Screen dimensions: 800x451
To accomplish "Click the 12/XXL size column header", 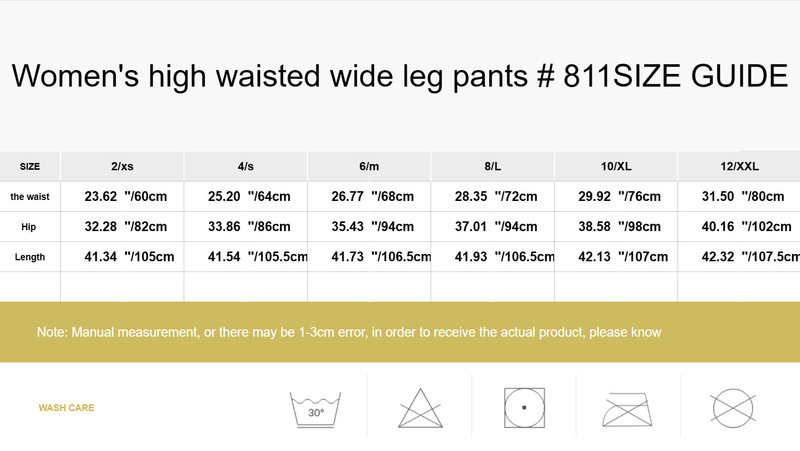I will (x=739, y=167).
